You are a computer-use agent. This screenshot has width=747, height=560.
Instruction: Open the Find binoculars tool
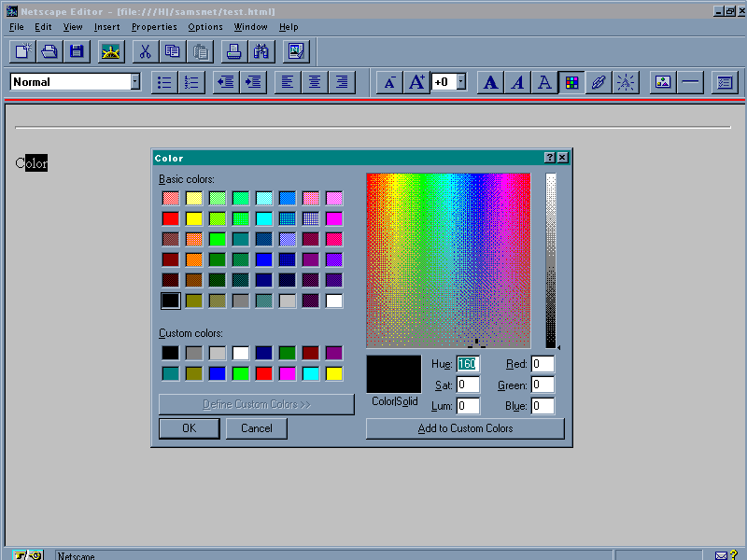coord(261,51)
